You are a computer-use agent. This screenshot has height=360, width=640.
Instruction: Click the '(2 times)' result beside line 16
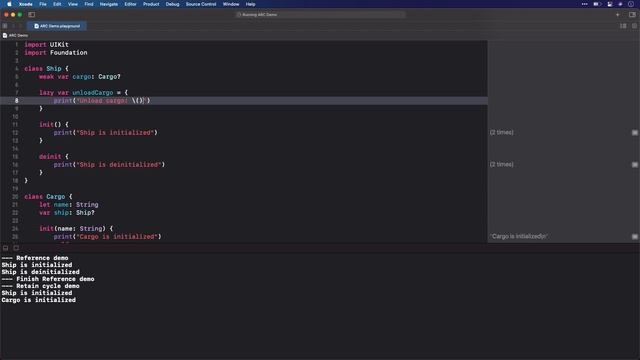point(502,164)
